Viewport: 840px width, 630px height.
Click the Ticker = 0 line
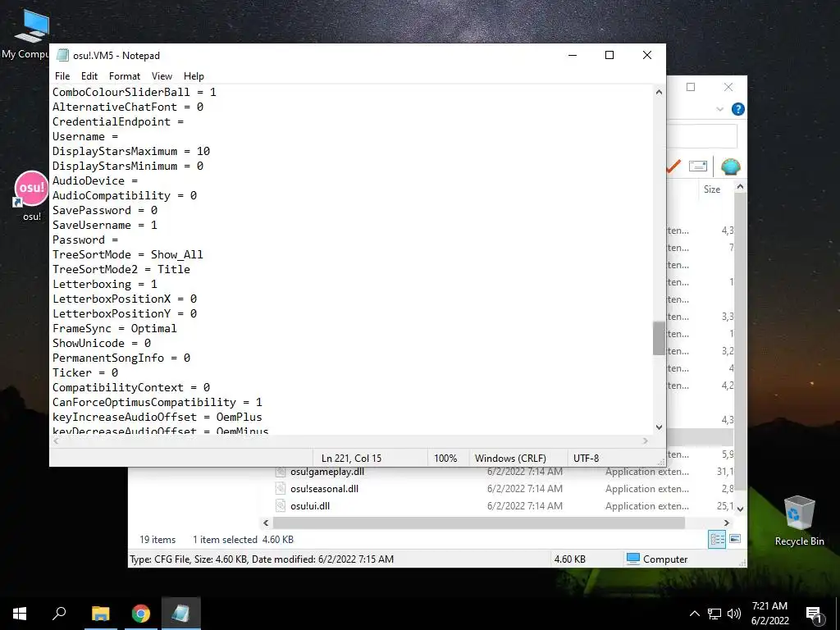click(84, 373)
